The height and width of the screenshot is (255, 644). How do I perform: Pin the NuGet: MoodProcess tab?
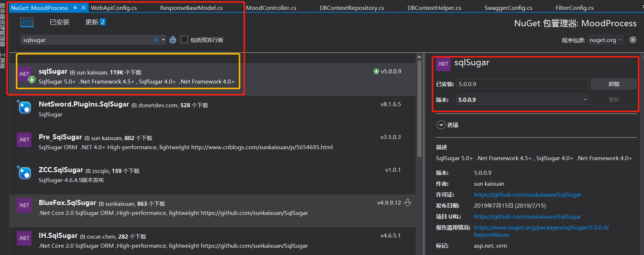pos(75,8)
